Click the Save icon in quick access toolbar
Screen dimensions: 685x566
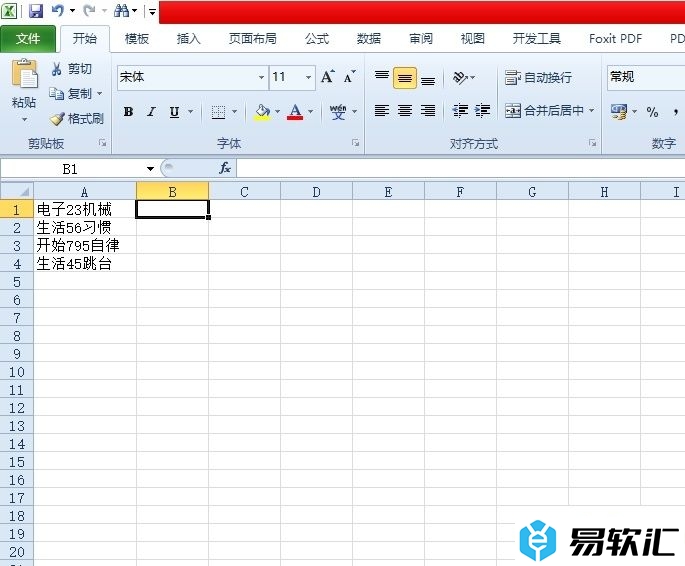[x=36, y=11]
